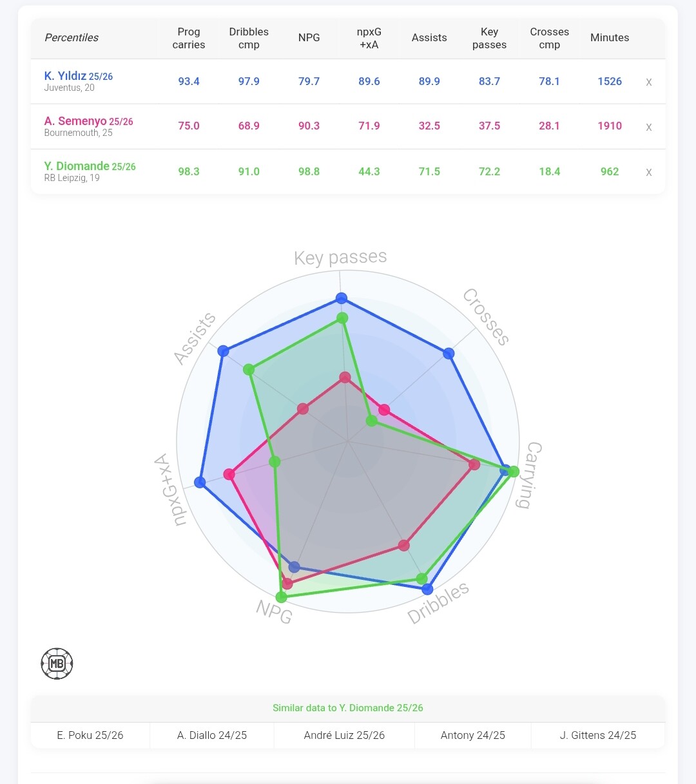Remove A. Semenyo row with X

[648, 128]
